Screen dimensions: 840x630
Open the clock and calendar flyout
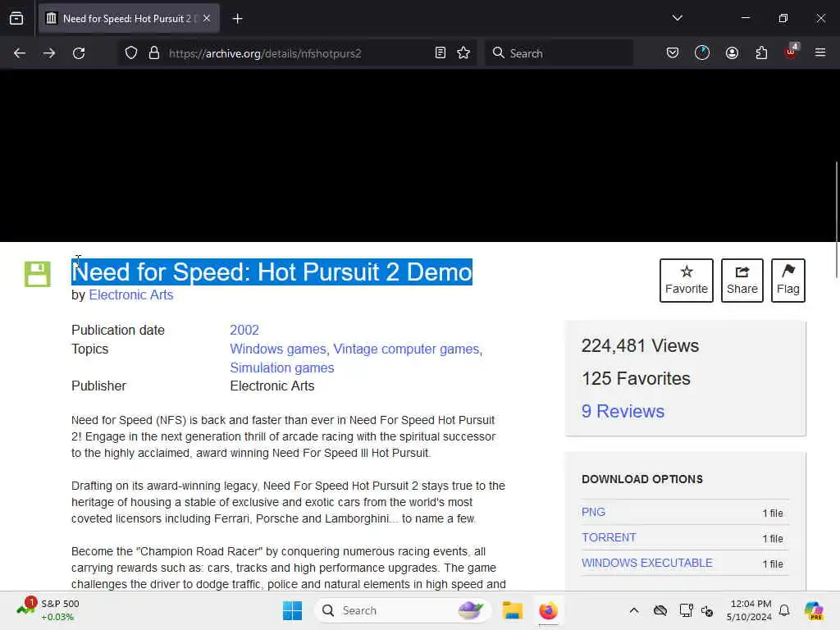click(x=748, y=610)
